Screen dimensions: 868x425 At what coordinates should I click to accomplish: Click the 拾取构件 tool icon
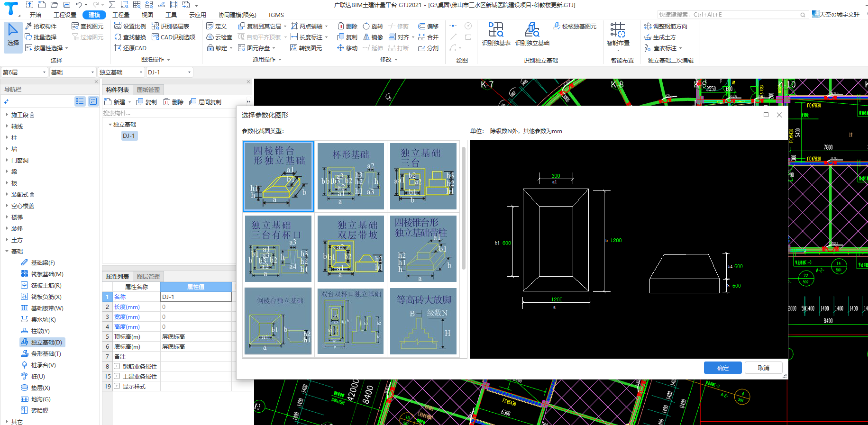(28, 26)
